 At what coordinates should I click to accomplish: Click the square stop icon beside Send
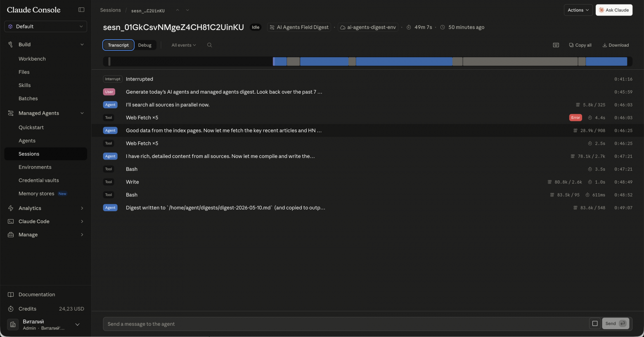(x=595, y=324)
